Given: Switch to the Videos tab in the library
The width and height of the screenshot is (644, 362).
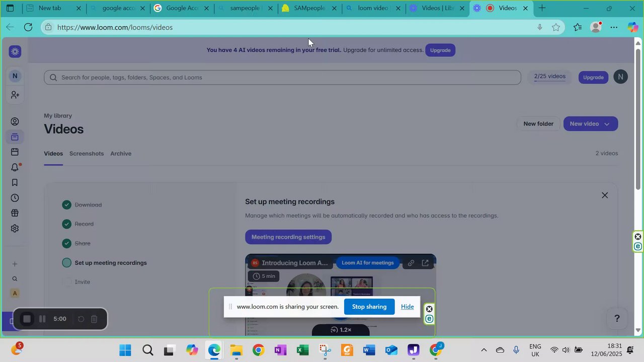Looking at the screenshot, I should coord(53,153).
